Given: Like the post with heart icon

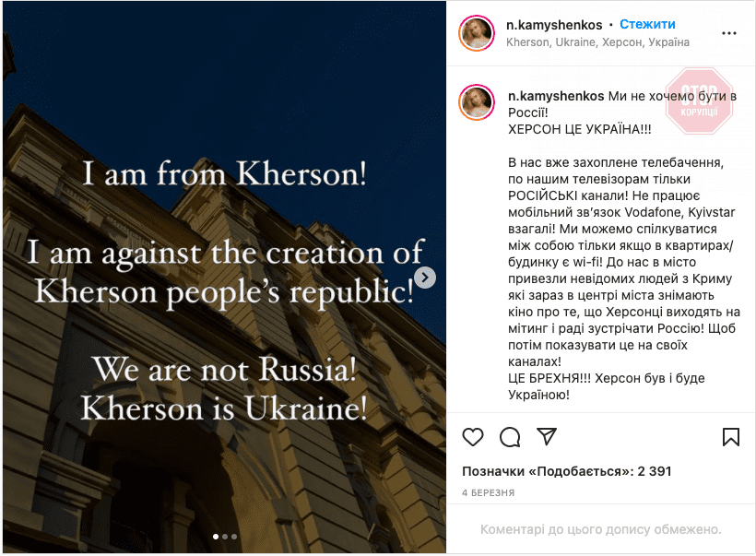Looking at the screenshot, I should pyautogui.click(x=473, y=436).
